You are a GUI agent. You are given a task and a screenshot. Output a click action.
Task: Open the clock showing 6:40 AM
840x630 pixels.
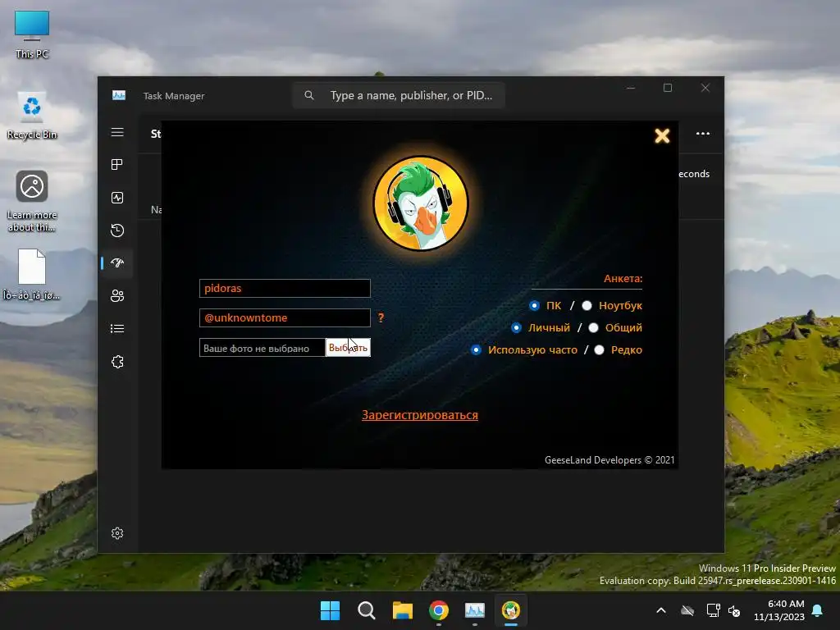(779, 610)
